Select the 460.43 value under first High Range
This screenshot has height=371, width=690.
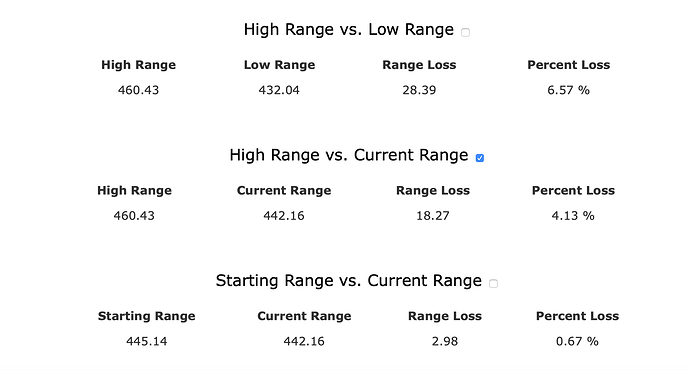point(138,90)
